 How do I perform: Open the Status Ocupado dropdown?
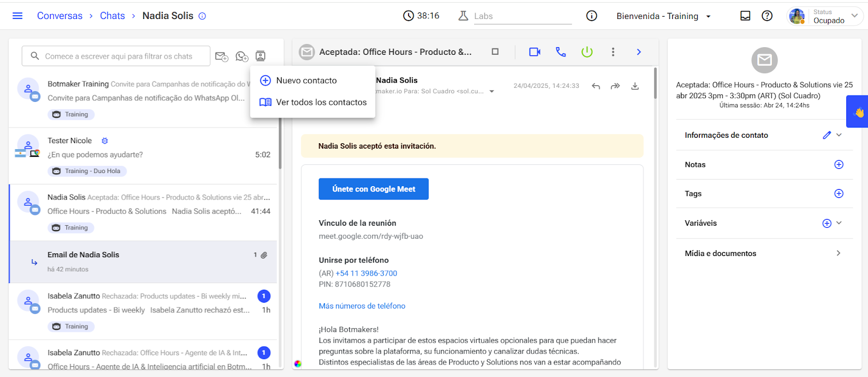pyautogui.click(x=835, y=16)
